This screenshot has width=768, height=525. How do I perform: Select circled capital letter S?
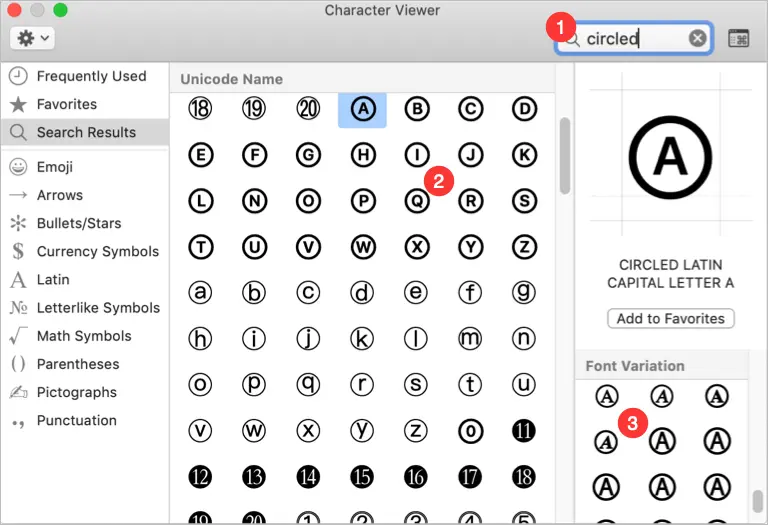coord(524,201)
